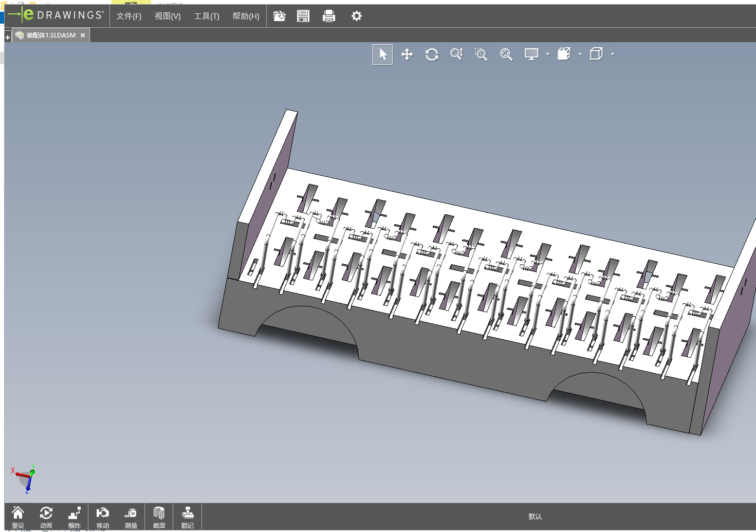Click the print icon
The height and width of the screenshot is (532, 756).
point(329,16)
